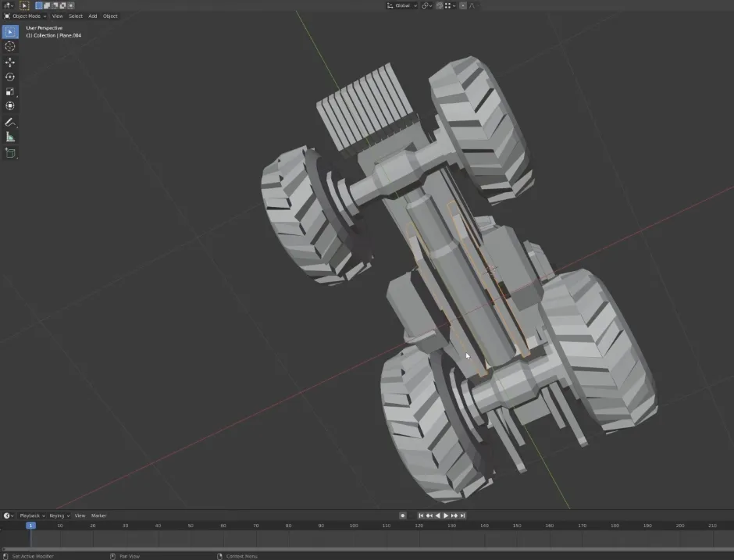Open the timeline View menu
Image resolution: width=734 pixels, height=560 pixels.
point(80,515)
